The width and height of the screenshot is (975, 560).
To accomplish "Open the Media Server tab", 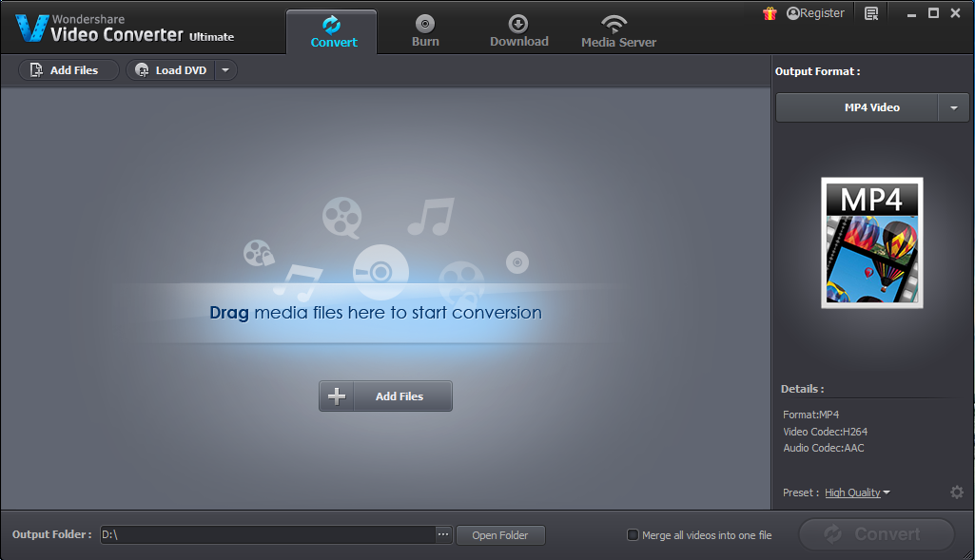I will tap(618, 31).
